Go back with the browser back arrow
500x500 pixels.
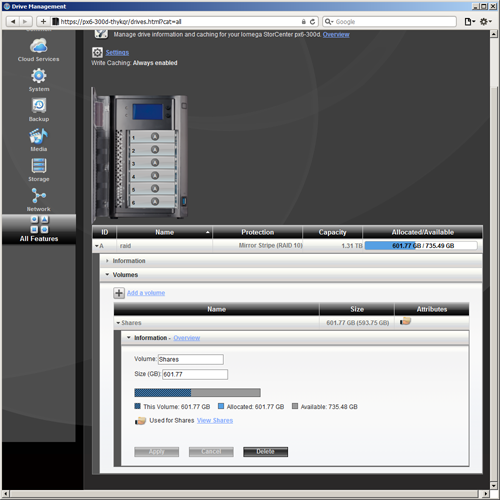[13, 22]
